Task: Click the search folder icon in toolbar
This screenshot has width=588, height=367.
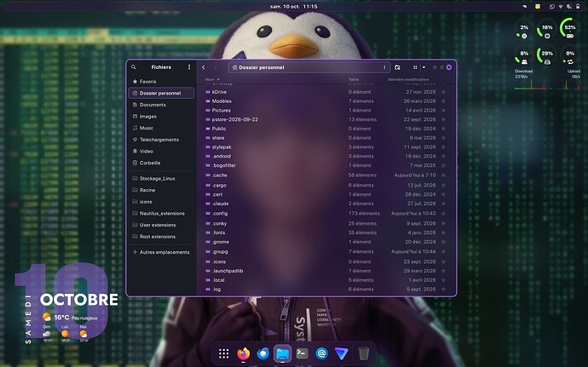Action: coord(397,67)
